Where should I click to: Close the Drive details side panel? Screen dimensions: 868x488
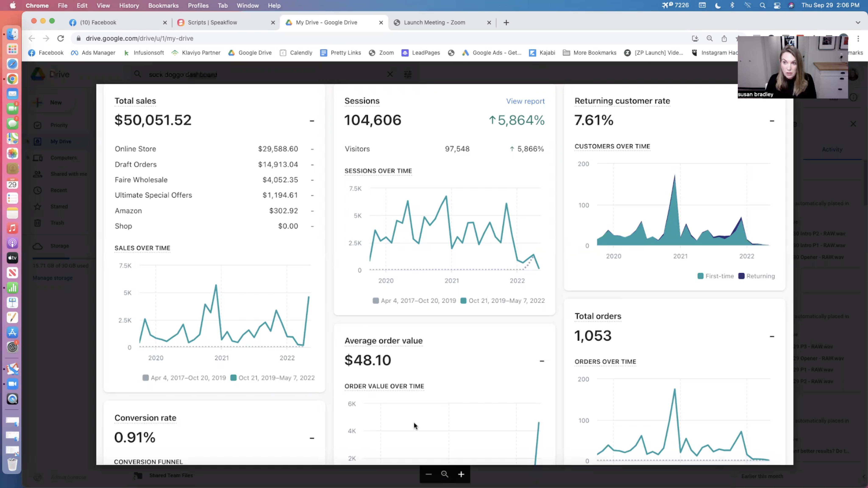point(853,124)
